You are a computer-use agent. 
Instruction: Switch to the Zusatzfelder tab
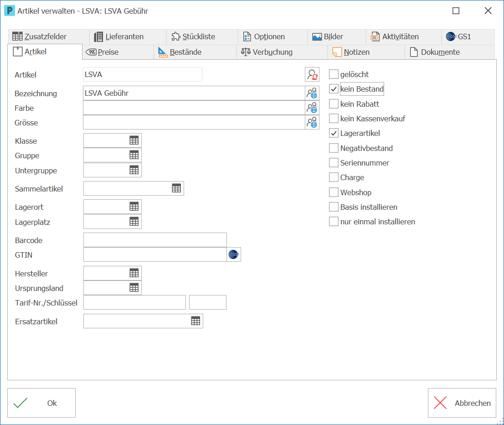[x=48, y=36]
